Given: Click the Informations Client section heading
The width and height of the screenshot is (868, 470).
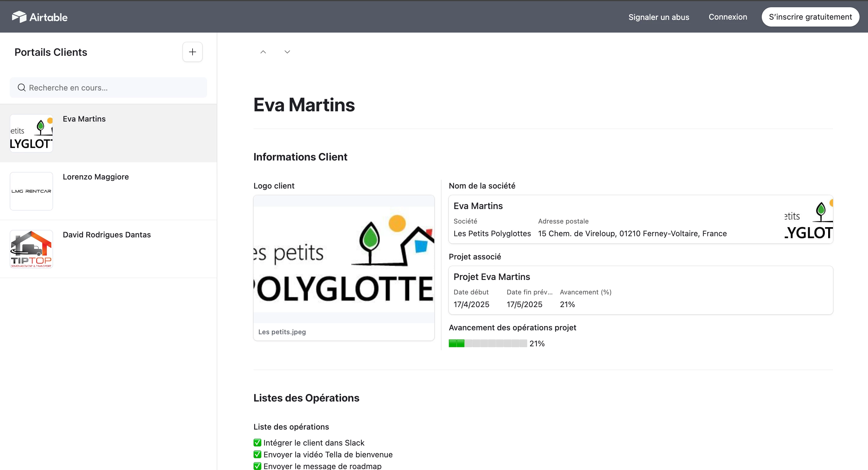Looking at the screenshot, I should pyautogui.click(x=300, y=157).
